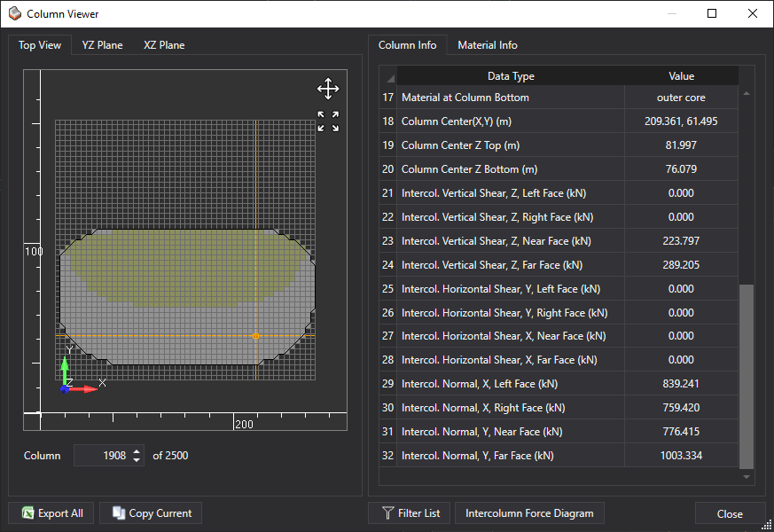Viewport: 774px width, 532px height.
Task: Click table scrollbar up arrow
Action: click(747, 93)
